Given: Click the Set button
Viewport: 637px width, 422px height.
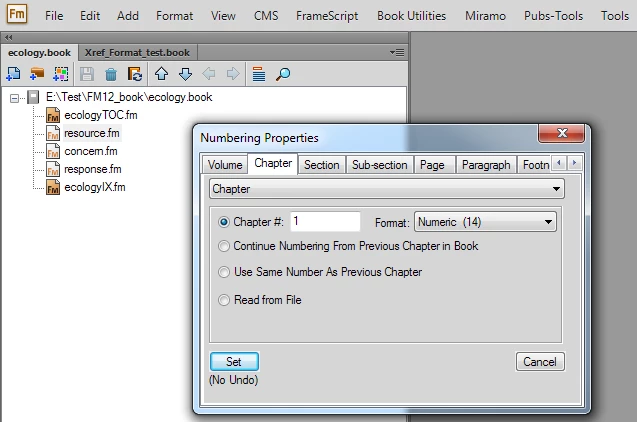Looking at the screenshot, I should (x=234, y=361).
